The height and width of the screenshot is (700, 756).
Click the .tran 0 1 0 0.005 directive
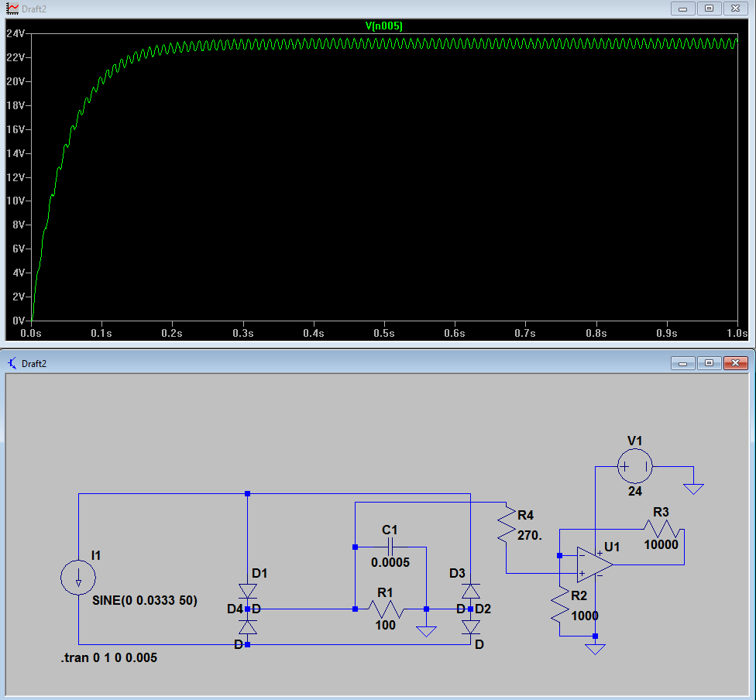(109, 657)
